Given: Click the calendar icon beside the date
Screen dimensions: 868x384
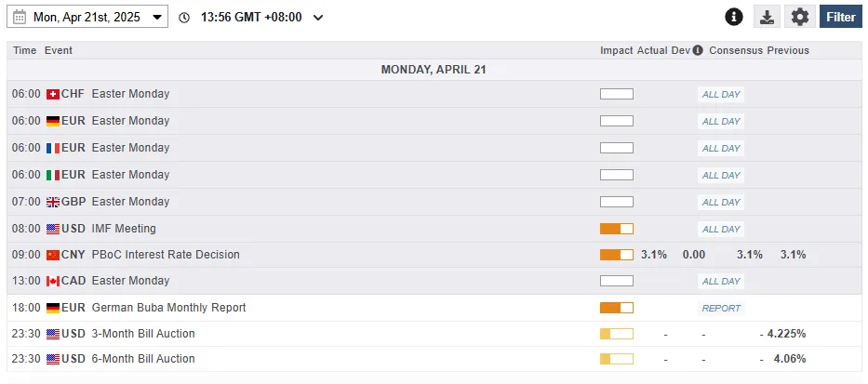Looking at the screenshot, I should (x=19, y=17).
